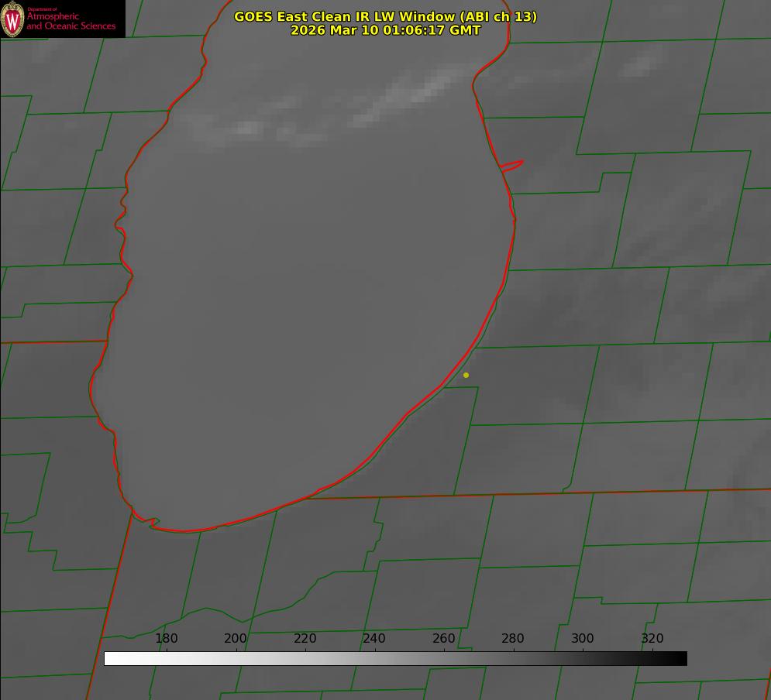Click the small red-outlined spit on east shore
The width and height of the screenshot is (771, 700).
click(512, 164)
